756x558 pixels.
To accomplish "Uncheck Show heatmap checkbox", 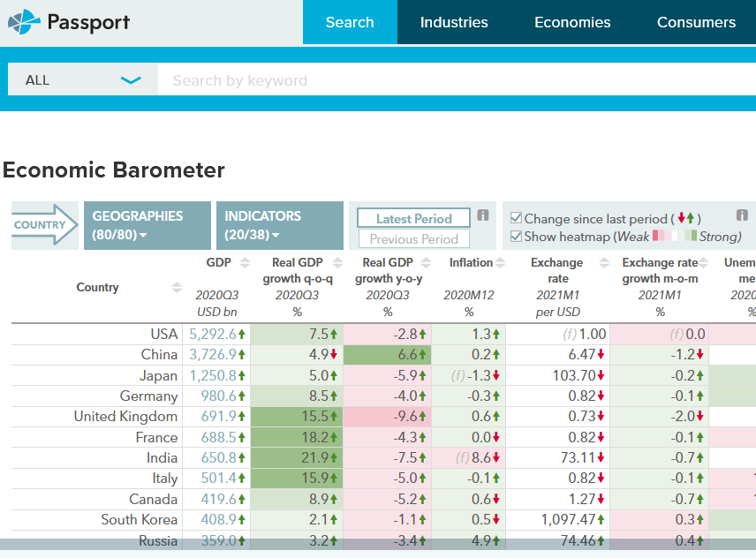I will coord(517,237).
